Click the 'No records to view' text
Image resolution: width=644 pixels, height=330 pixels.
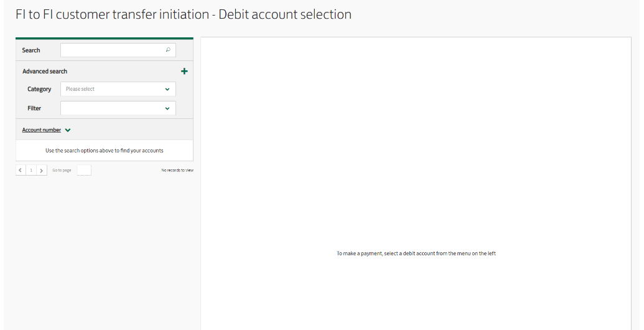pyautogui.click(x=177, y=170)
